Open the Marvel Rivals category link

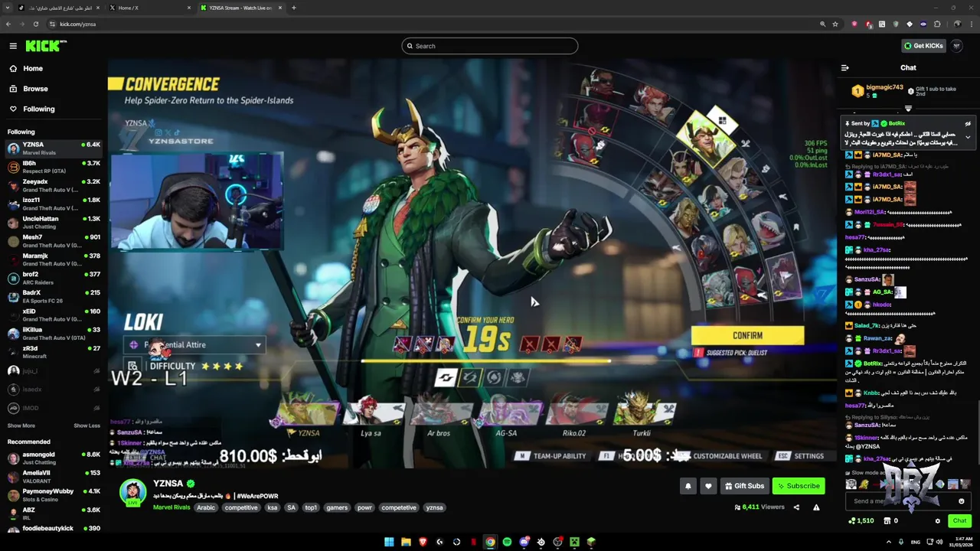(171, 507)
